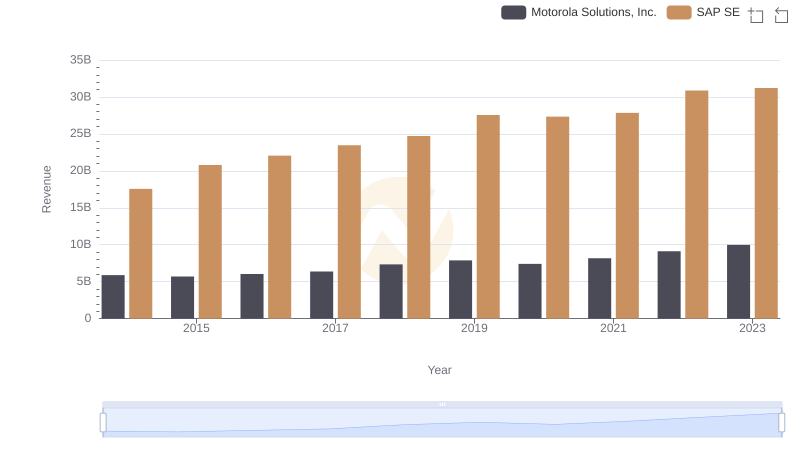Click the SAP SE bar for 2017
Viewport: 800px width, 461px height.
pyautogui.click(x=349, y=232)
